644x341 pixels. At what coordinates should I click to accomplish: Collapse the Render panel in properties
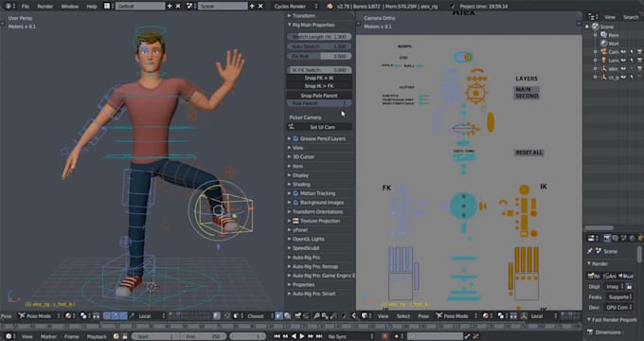[599, 263]
